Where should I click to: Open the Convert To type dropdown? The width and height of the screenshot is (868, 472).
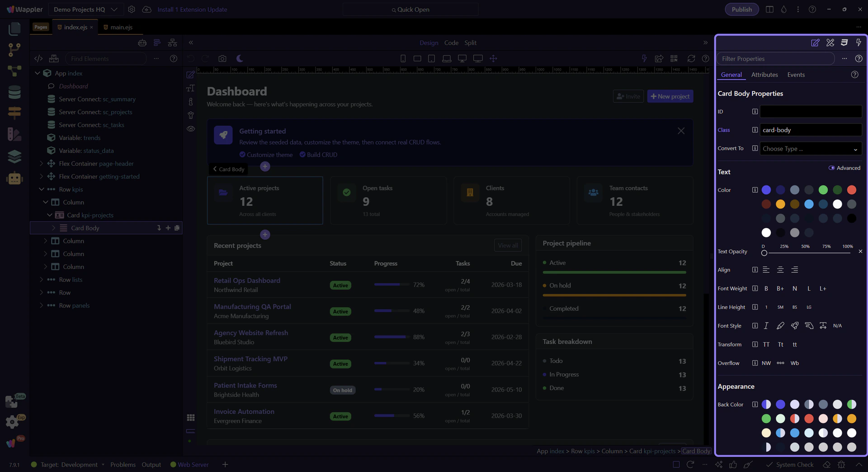tap(810, 149)
